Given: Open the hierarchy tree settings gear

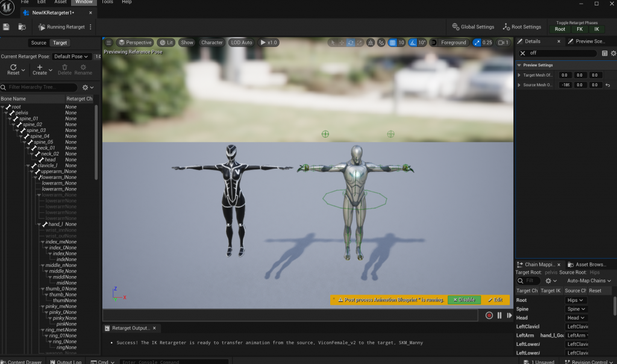Looking at the screenshot, I should point(88,87).
